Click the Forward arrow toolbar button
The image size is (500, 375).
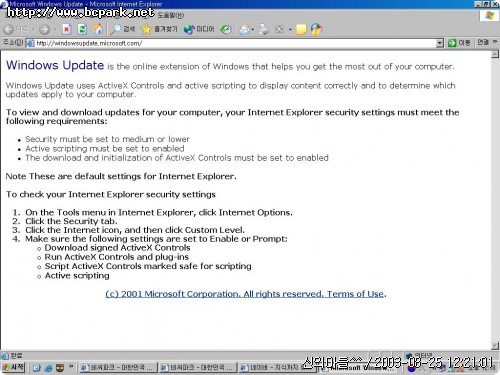[44, 30]
